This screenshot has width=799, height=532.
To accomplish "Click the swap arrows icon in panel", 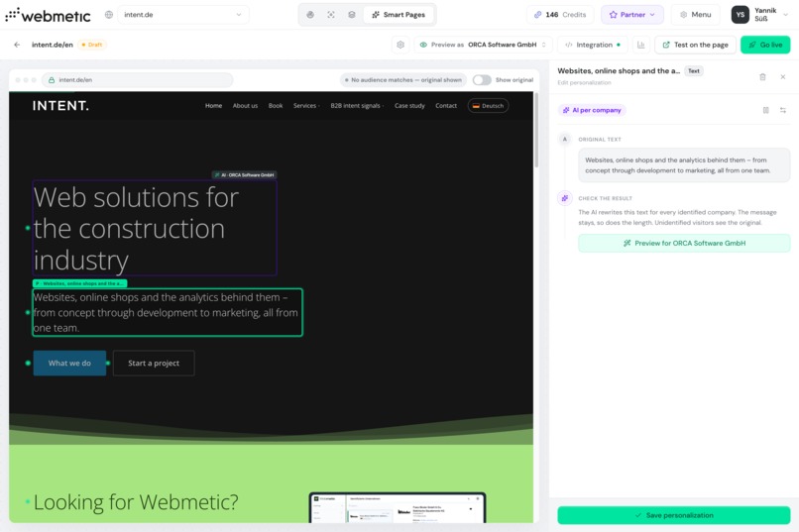I will click(783, 110).
